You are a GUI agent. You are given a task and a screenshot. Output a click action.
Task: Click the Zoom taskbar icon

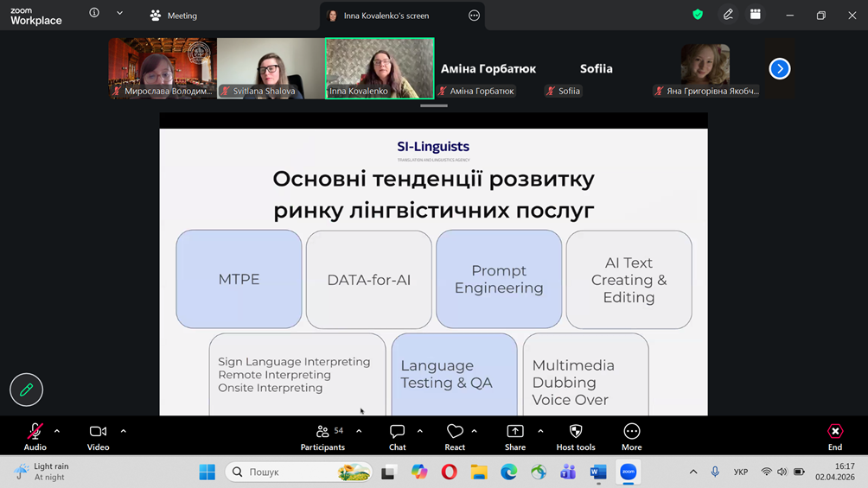click(629, 472)
